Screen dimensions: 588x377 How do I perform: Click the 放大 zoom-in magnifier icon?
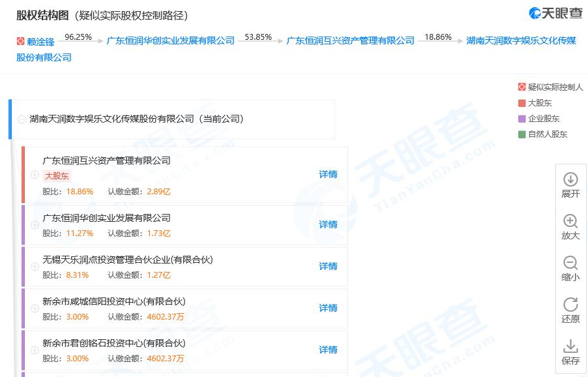click(570, 221)
